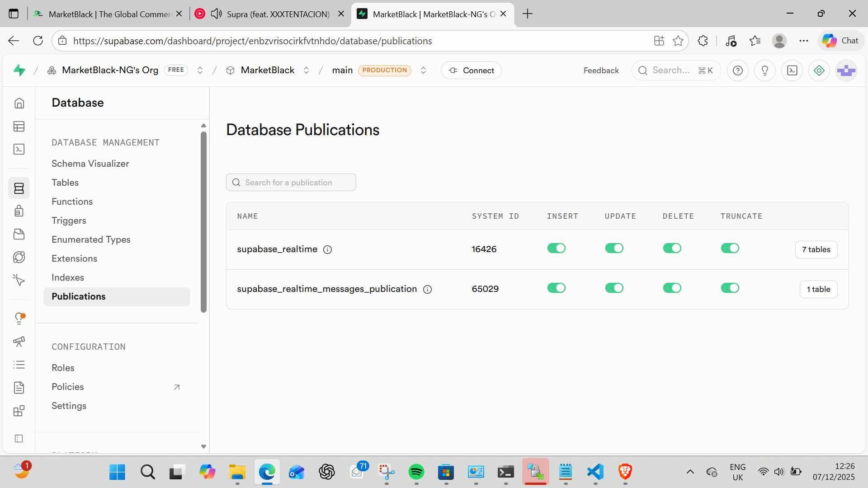The height and width of the screenshot is (488, 868).
Task: Open Spotify from the taskbar
Action: tap(416, 472)
